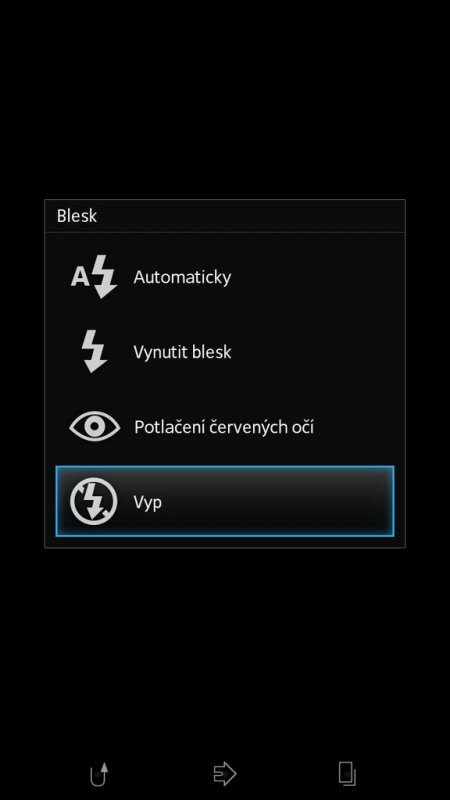Tap the dark area below the flash dialog
The width and height of the screenshot is (450, 800).
point(225,648)
